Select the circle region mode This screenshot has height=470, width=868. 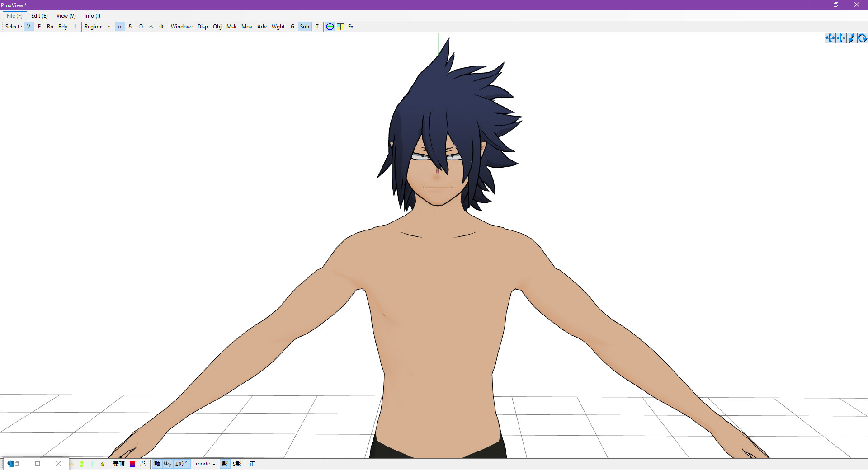tap(141, 27)
